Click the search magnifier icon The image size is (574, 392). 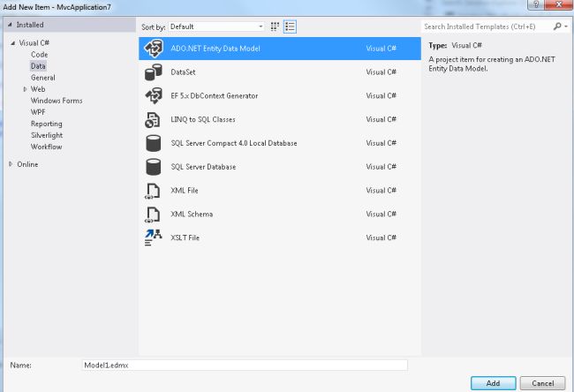[x=557, y=26]
